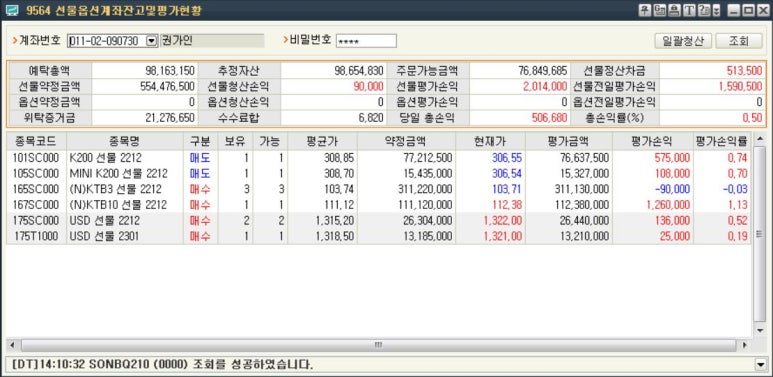The image size is (773, 377).
Task: Click the password input field
Action: click(366, 41)
